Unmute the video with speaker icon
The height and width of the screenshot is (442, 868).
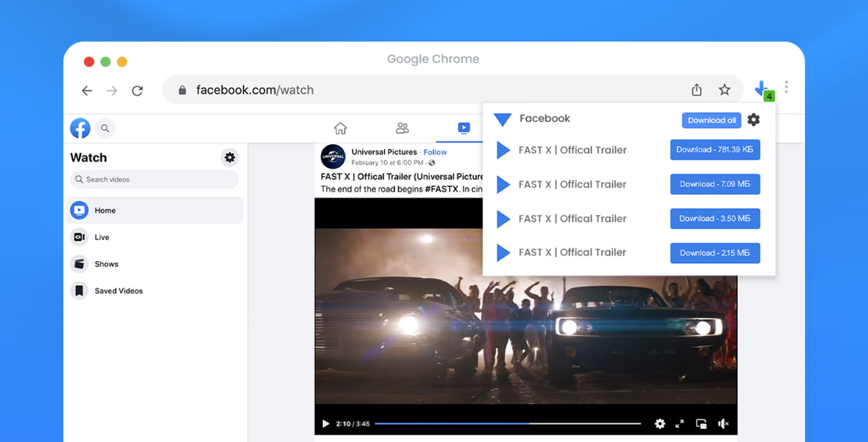(723, 424)
